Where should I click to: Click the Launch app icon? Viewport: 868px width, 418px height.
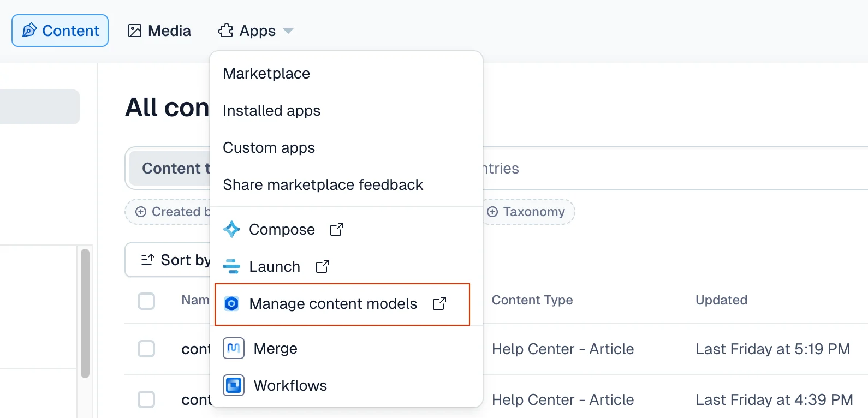231,266
